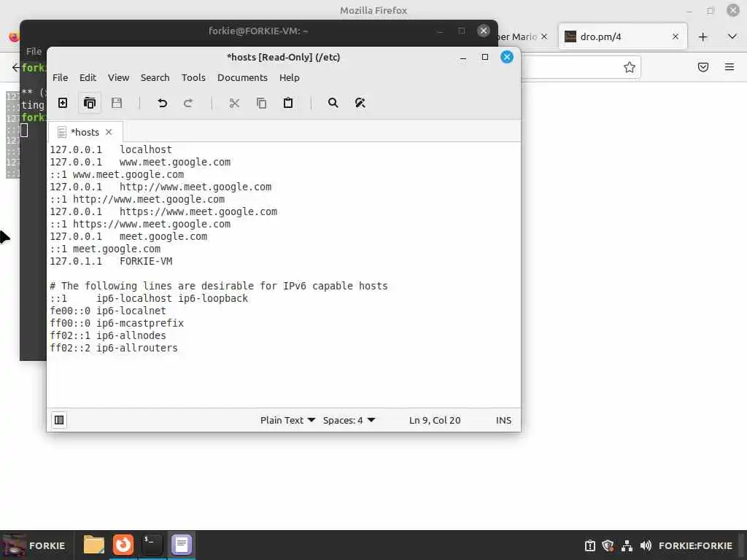Switch to Firefox in the taskbar
Viewport: 747px width, 560px height.
pos(123,545)
